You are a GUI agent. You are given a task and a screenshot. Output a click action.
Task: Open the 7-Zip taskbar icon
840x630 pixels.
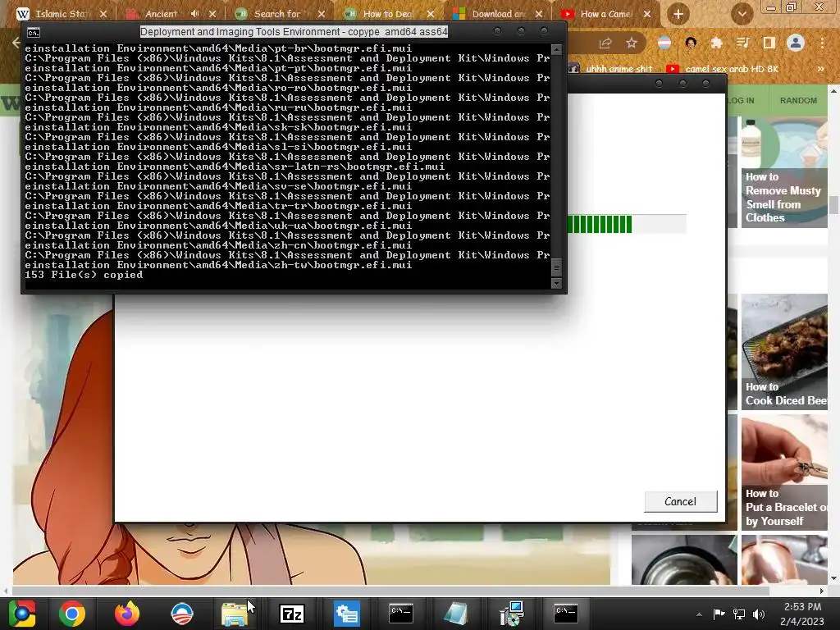292,614
